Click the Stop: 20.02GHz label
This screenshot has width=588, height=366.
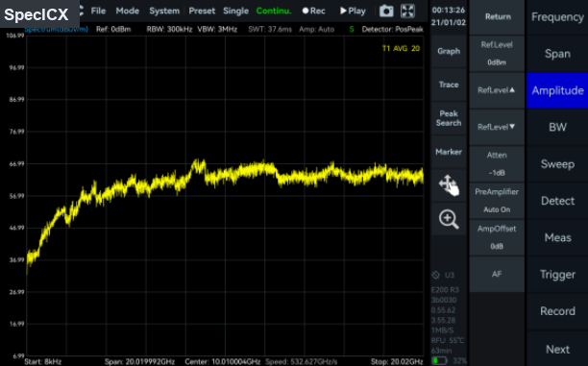(x=397, y=362)
